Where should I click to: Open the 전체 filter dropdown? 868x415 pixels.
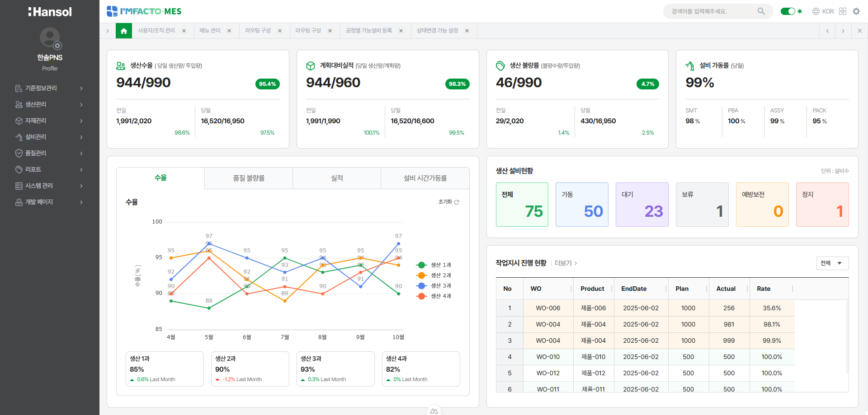(832, 263)
